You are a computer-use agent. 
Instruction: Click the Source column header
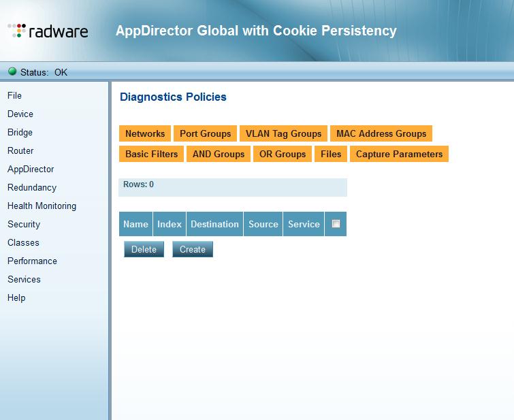263,224
